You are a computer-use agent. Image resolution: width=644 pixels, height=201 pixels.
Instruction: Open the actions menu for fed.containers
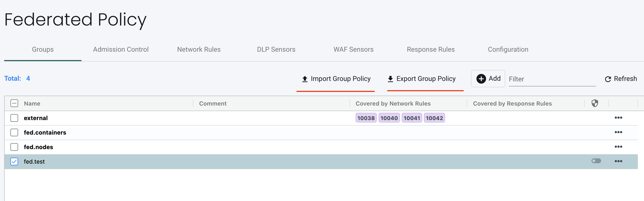click(619, 132)
